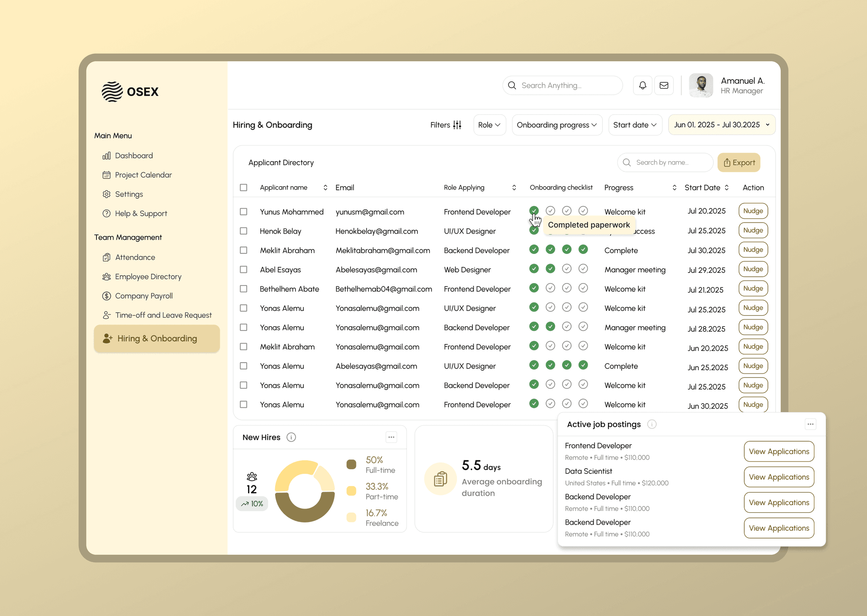Click the OSEX wave logo
Screen dimensions: 867x616
[x=112, y=91]
